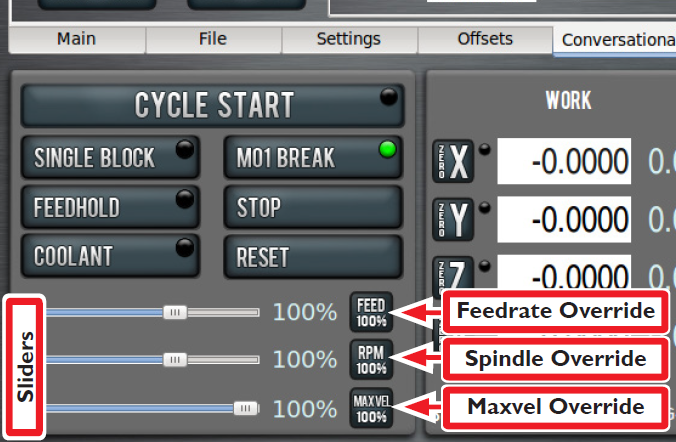Reset spindle override with RPM 100% button
This screenshot has height=442, width=676.
point(371,359)
